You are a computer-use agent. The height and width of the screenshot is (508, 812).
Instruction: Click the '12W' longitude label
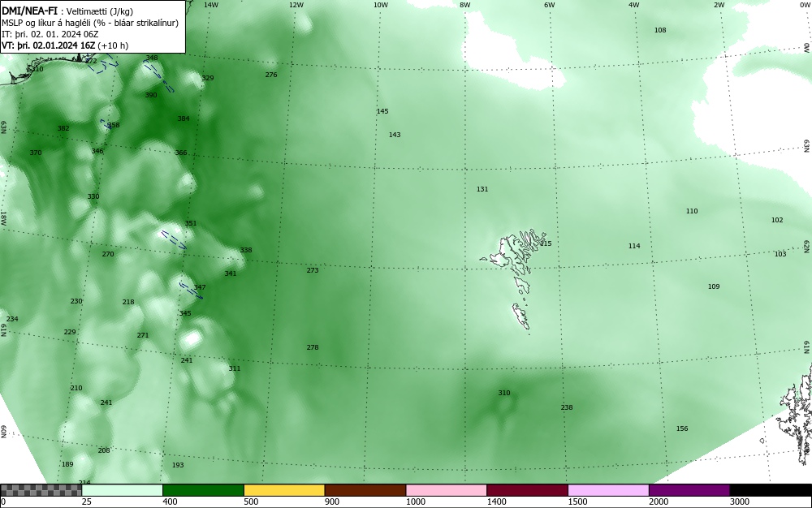pyautogui.click(x=296, y=5)
